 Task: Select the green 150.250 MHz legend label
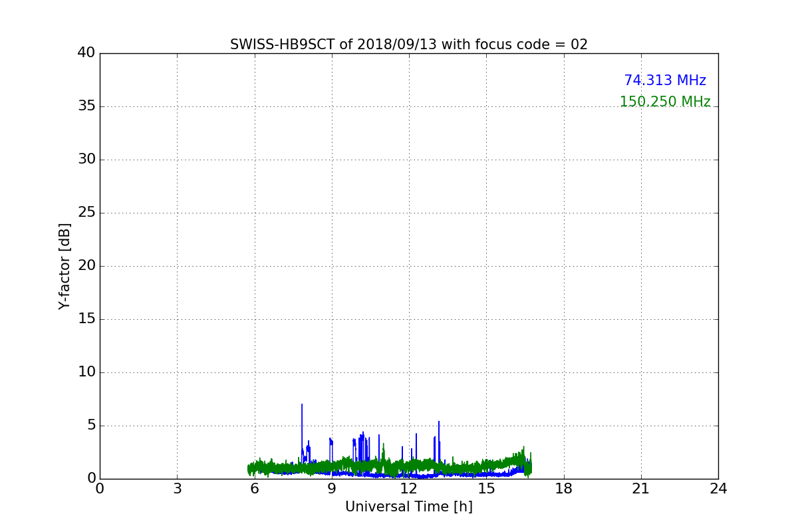(665, 102)
